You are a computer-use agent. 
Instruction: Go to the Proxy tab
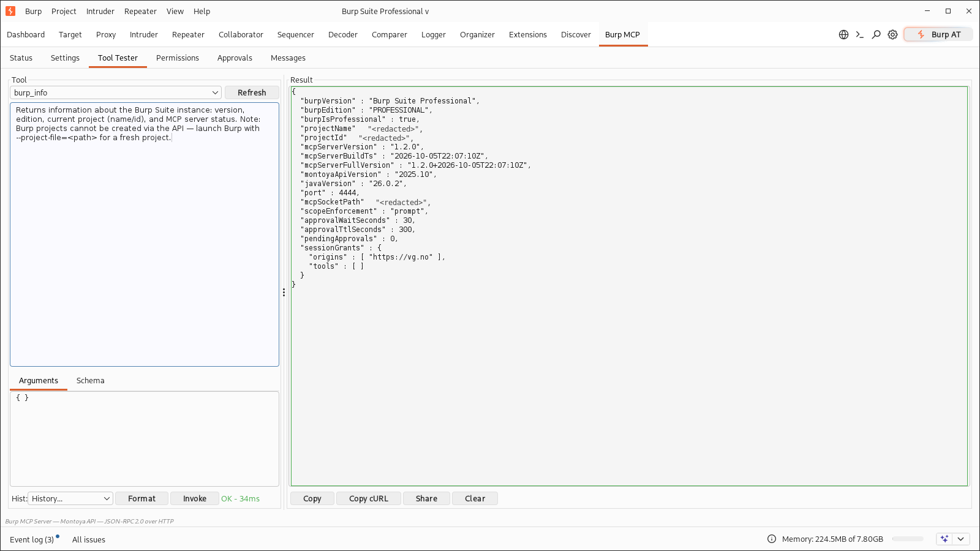[106, 35]
